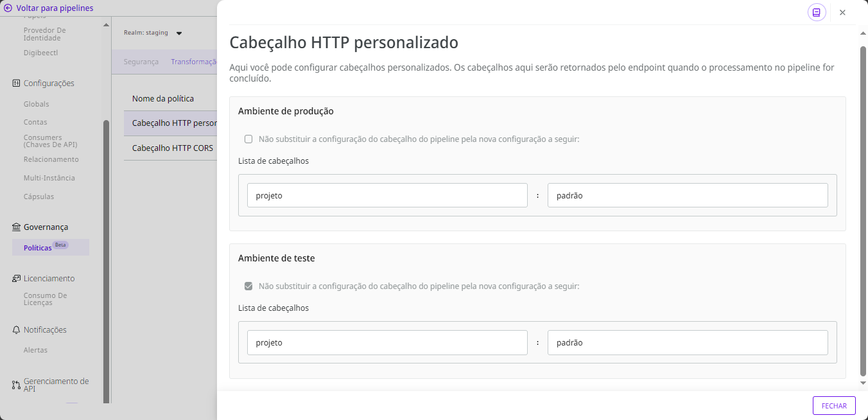868x420 pixels.
Task: Click the panel scroll-down arrow
Action: point(863,383)
